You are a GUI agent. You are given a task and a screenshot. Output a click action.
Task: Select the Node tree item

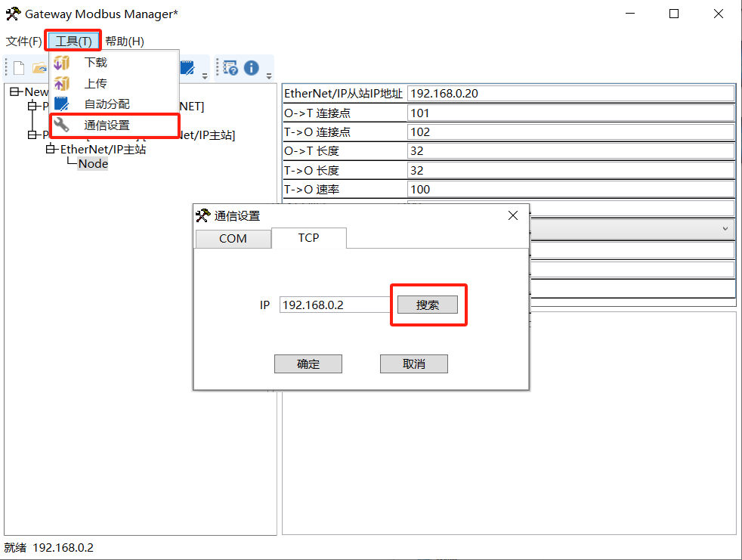tap(93, 164)
